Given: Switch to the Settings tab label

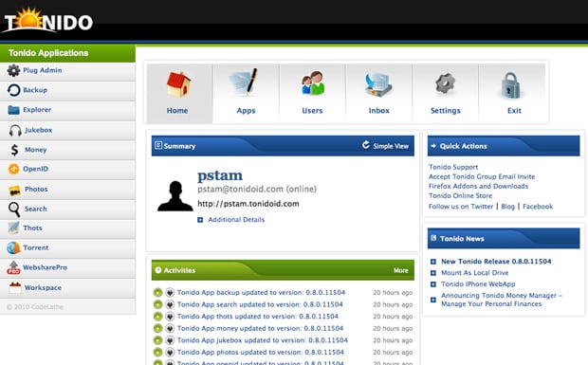Looking at the screenshot, I should pyautogui.click(x=446, y=111).
